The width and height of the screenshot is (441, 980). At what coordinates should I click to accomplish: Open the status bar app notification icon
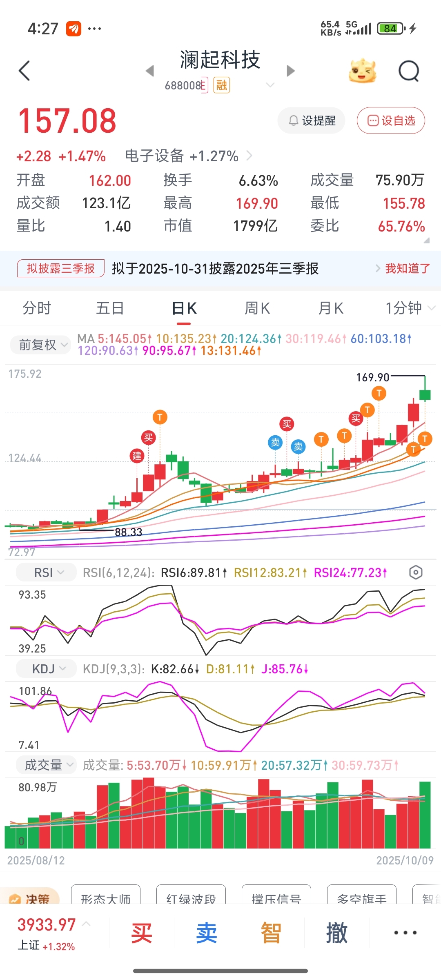point(73,29)
